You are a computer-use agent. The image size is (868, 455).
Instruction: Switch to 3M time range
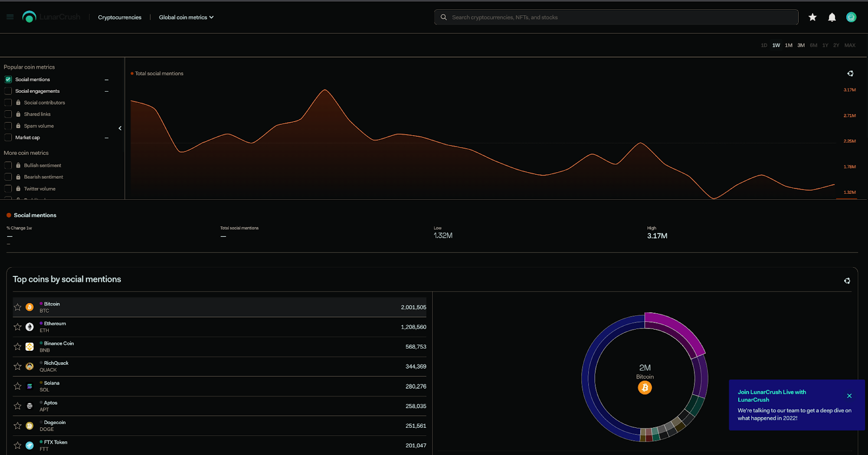pos(801,46)
